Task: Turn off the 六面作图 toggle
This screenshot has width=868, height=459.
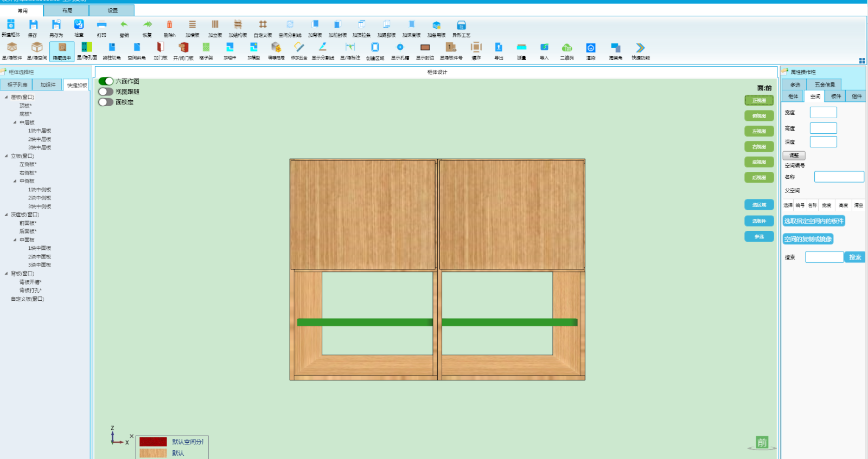Action: [x=106, y=81]
